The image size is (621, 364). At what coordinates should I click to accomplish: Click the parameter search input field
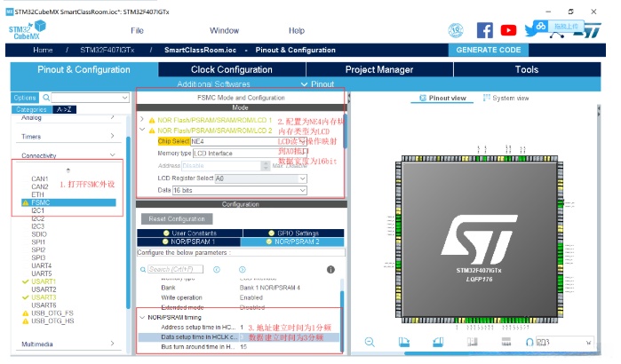pyautogui.click(x=175, y=269)
